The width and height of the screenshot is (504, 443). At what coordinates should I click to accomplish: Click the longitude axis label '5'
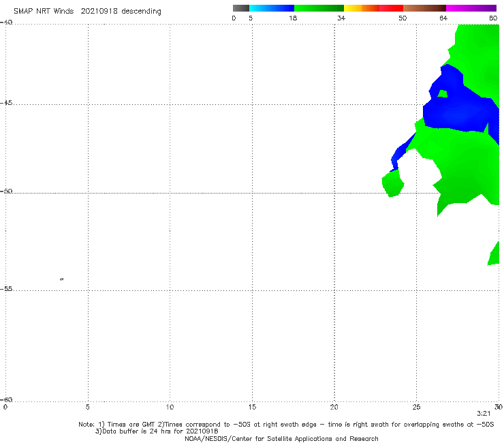[88, 408]
